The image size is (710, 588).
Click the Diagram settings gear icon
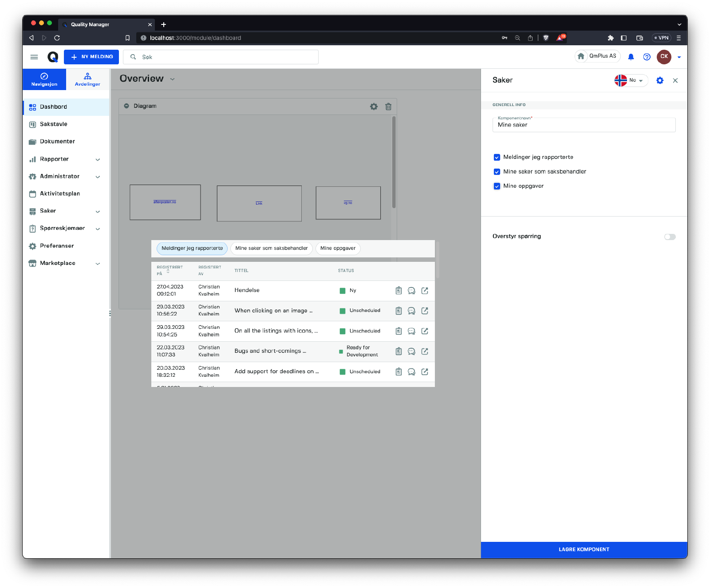[x=374, y=107]
